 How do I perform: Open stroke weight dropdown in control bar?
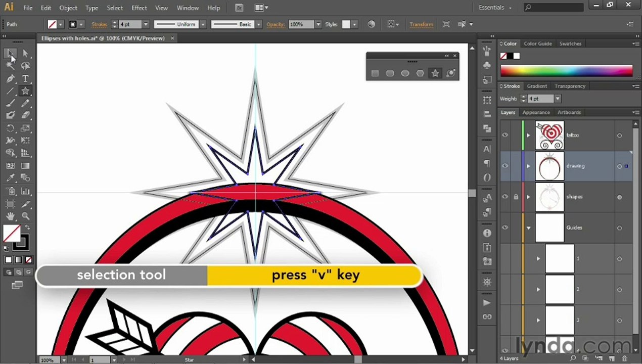click(x=146, y=24)
